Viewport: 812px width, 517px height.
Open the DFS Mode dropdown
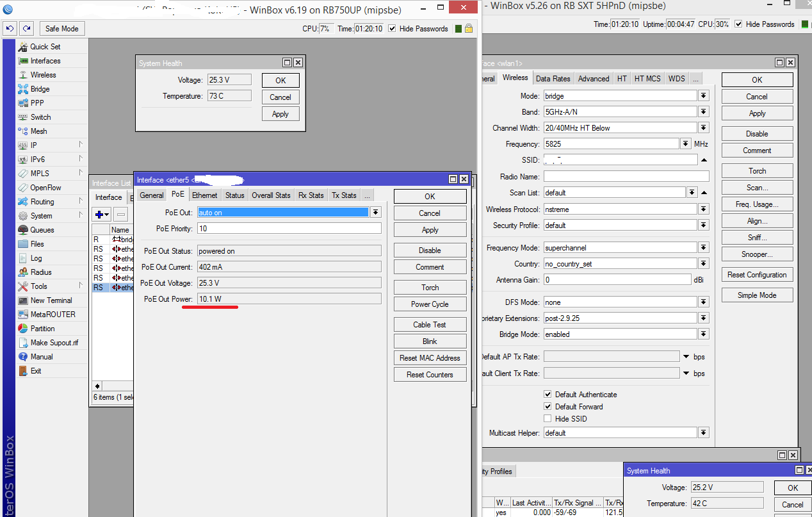(704, 302)
